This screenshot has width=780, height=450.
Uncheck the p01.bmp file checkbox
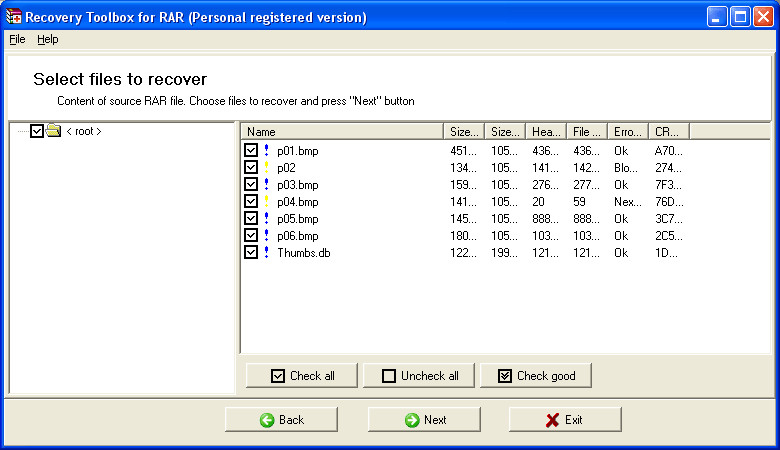(251, 150)
